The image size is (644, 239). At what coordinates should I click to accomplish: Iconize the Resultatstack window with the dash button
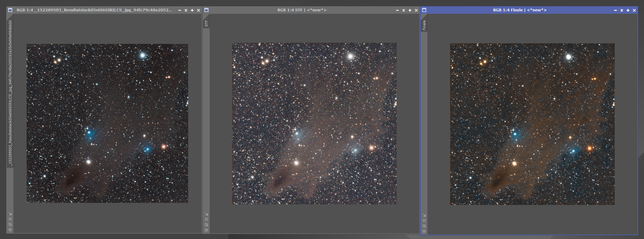tap(180, 10)
